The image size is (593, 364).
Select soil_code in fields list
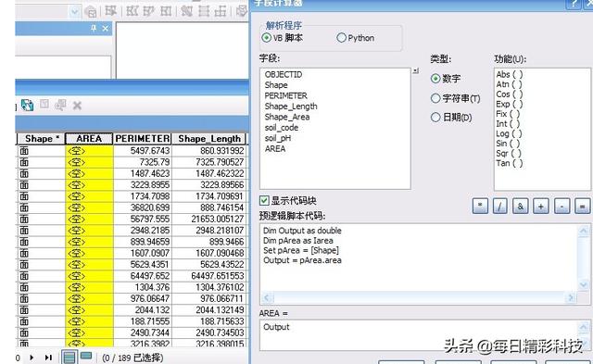click(282, 128)
